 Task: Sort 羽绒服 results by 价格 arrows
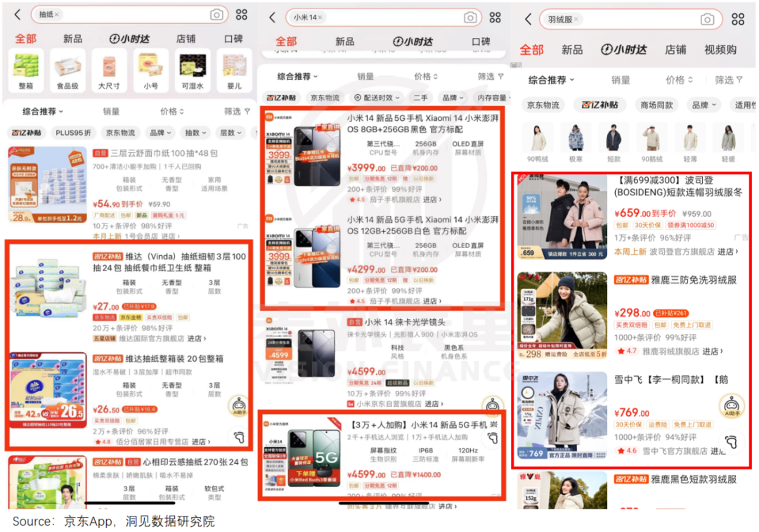click(679, 80)
